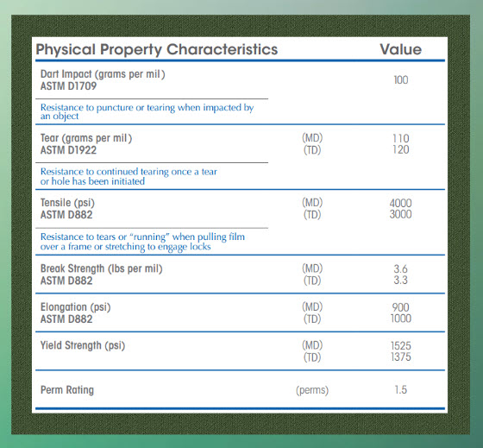Select the continued tearing description text
The height and width of the screenshot is (448, 483).
coord(129,176)
